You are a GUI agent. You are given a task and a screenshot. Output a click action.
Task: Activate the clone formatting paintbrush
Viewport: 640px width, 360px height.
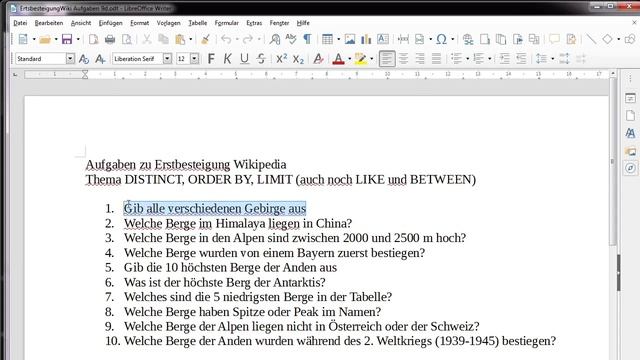[205, 39]
